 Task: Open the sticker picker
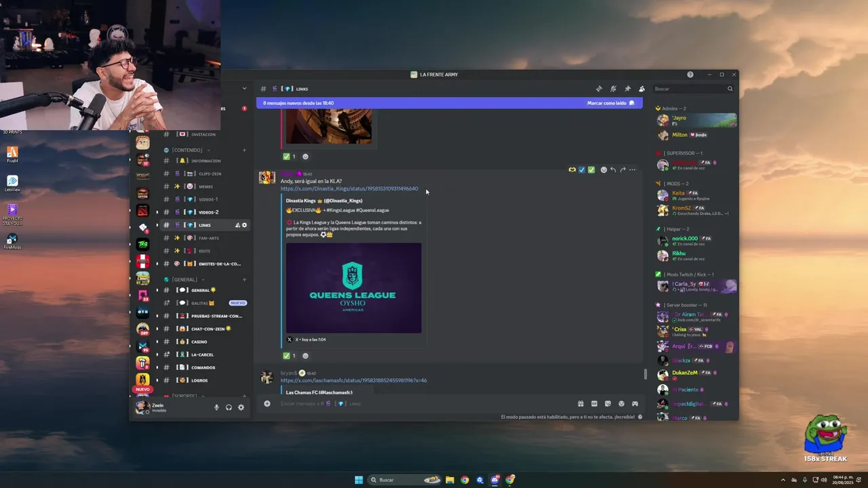pyautogui.click(x=608, y=403)
